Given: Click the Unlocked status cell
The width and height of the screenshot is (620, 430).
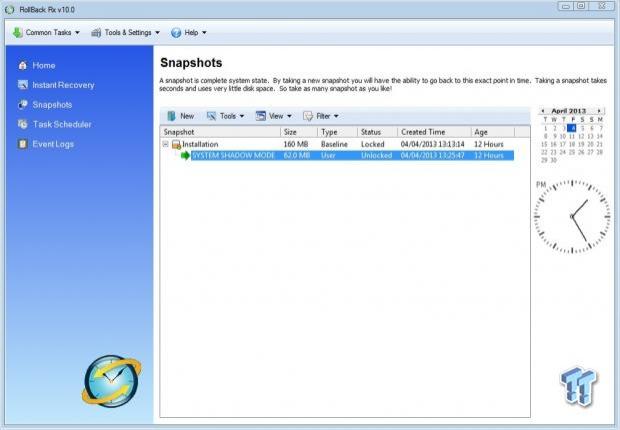Looking at the screenshot, I should 376,155.
